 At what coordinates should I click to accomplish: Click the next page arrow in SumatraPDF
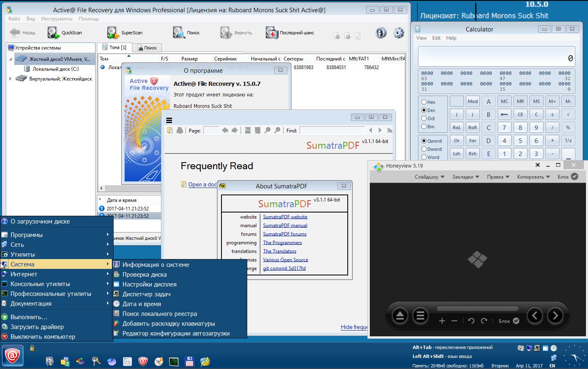(x=235, y=130)
